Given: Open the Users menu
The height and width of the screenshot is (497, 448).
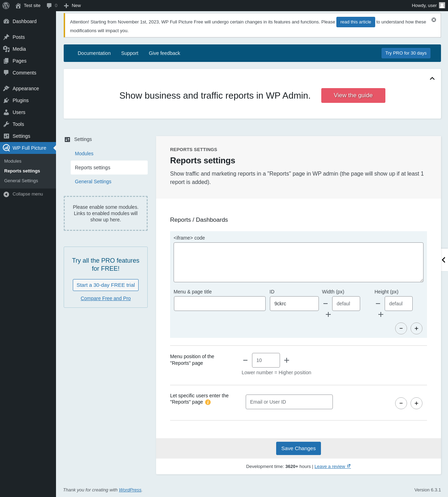Looking at the screenshot, I should click(x=28, y=112).
